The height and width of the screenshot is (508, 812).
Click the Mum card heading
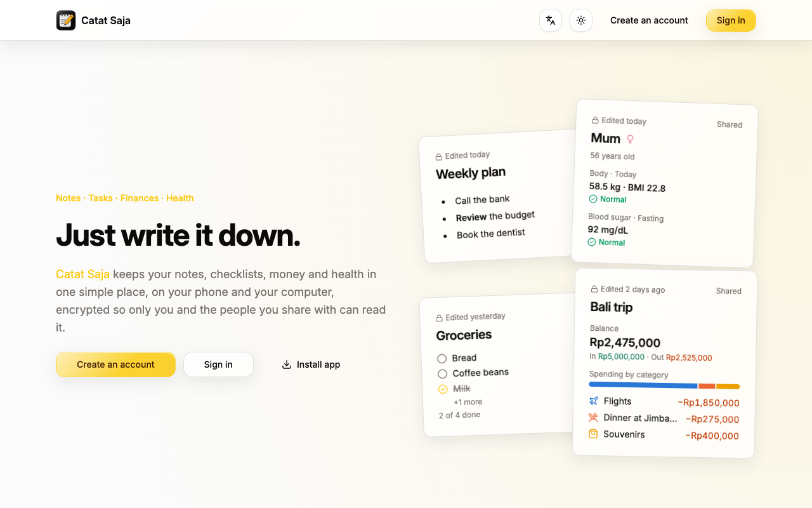click(606, 138)
